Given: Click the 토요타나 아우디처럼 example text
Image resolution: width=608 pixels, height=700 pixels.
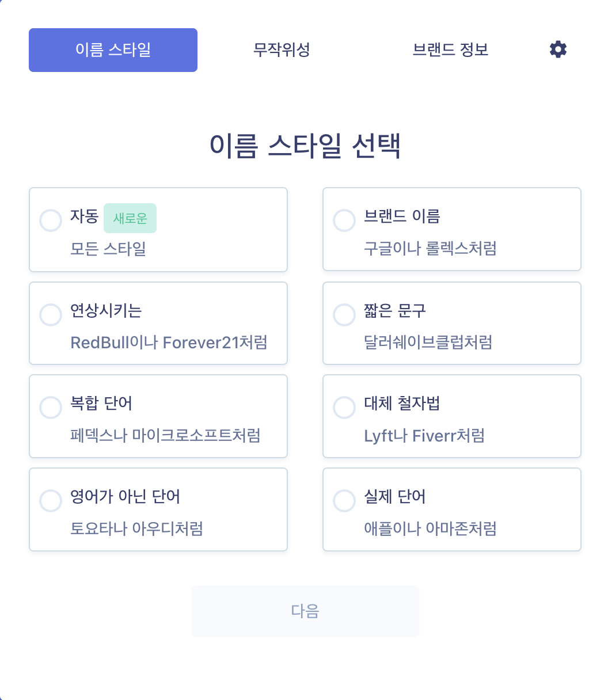Looking at the screenshot, I should coord(136,528).
